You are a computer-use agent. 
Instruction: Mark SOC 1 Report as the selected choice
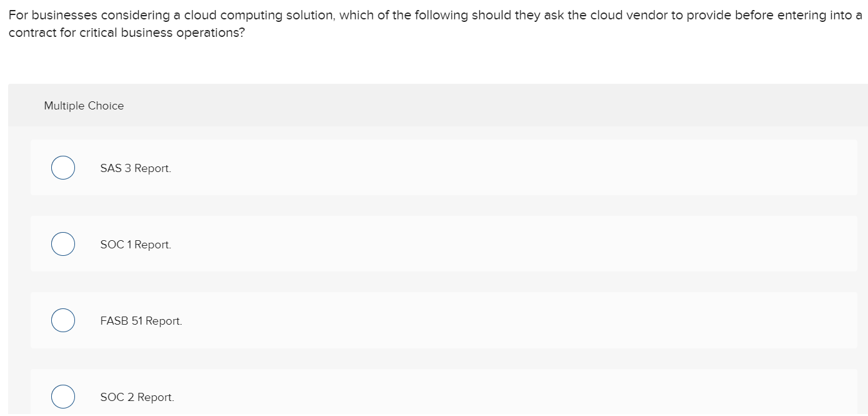(x=62, y=243)
